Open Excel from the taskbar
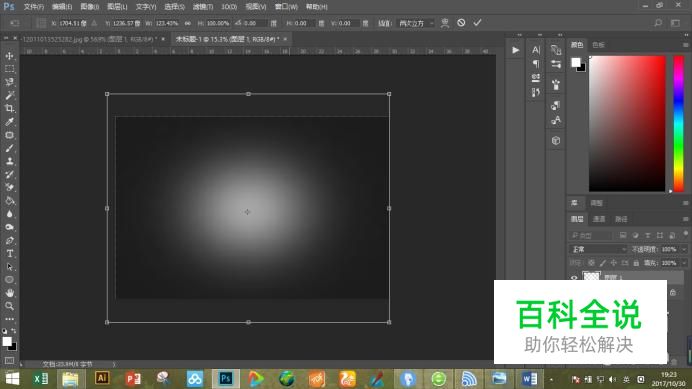This screenshot has width=692, height=389. click(x=41, y=378)
